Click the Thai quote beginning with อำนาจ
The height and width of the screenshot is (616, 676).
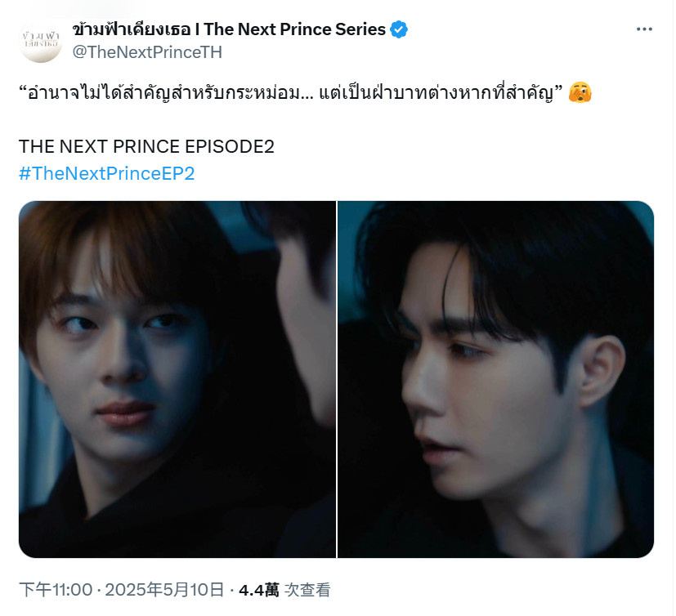[x=291, y=92]
